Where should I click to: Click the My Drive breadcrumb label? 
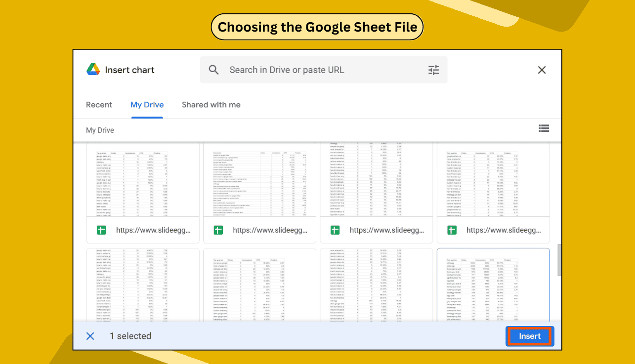[100, 130]
